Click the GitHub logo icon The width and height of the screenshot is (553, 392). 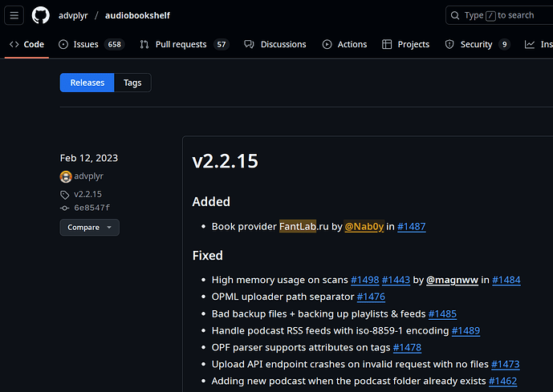(40, 15)
